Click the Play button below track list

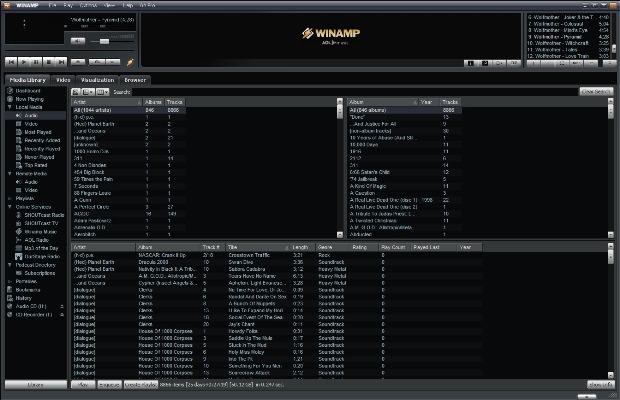point(83,385)
